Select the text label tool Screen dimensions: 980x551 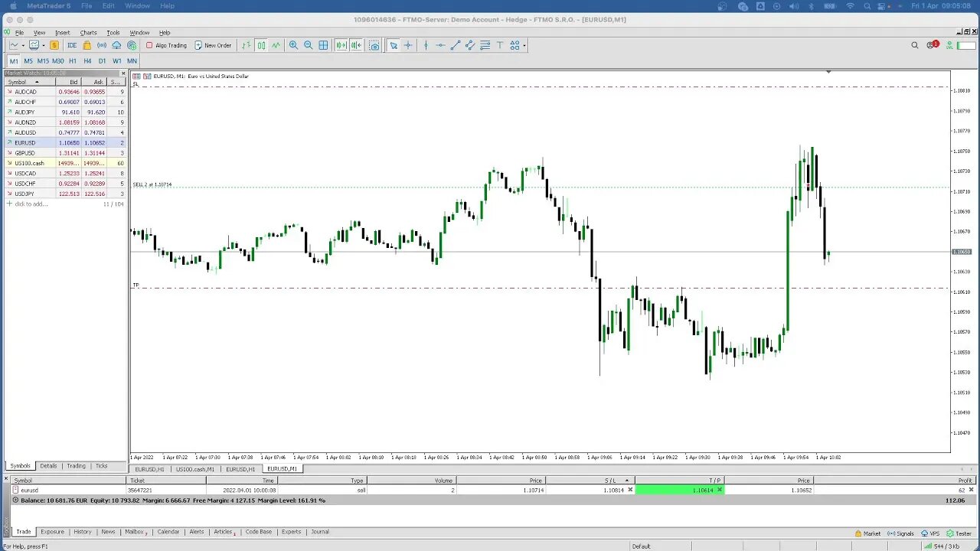(x=499, y=45)
